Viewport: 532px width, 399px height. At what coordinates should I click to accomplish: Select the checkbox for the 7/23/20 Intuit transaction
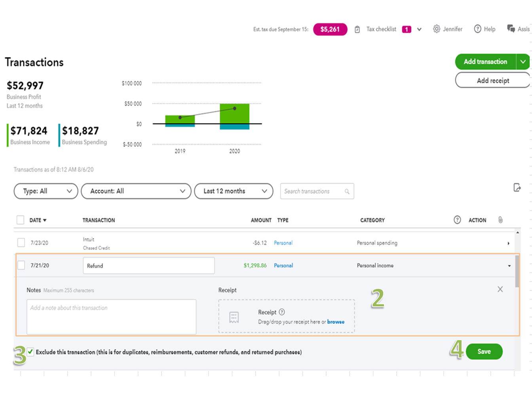[21, 243]
